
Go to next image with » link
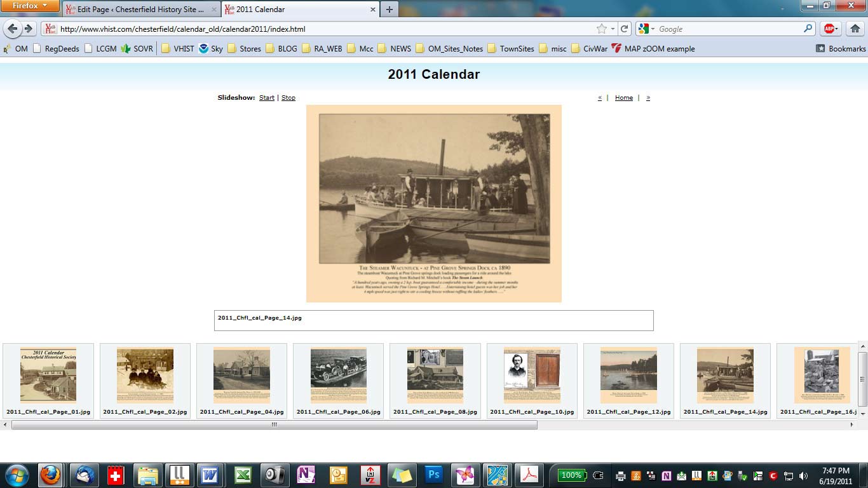click(x=648, y=97)
